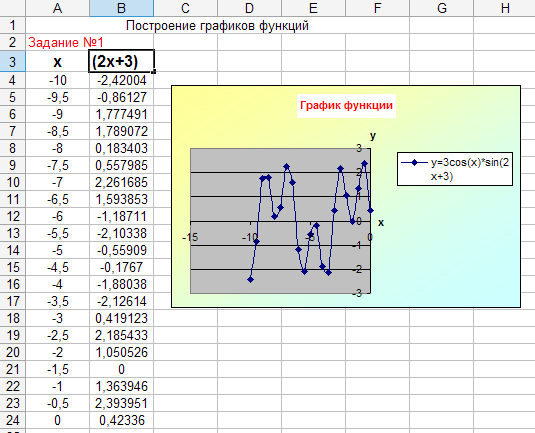Click cell with value 2,185433
This screenshot has height=433, width=535.
tap(121, 335)
